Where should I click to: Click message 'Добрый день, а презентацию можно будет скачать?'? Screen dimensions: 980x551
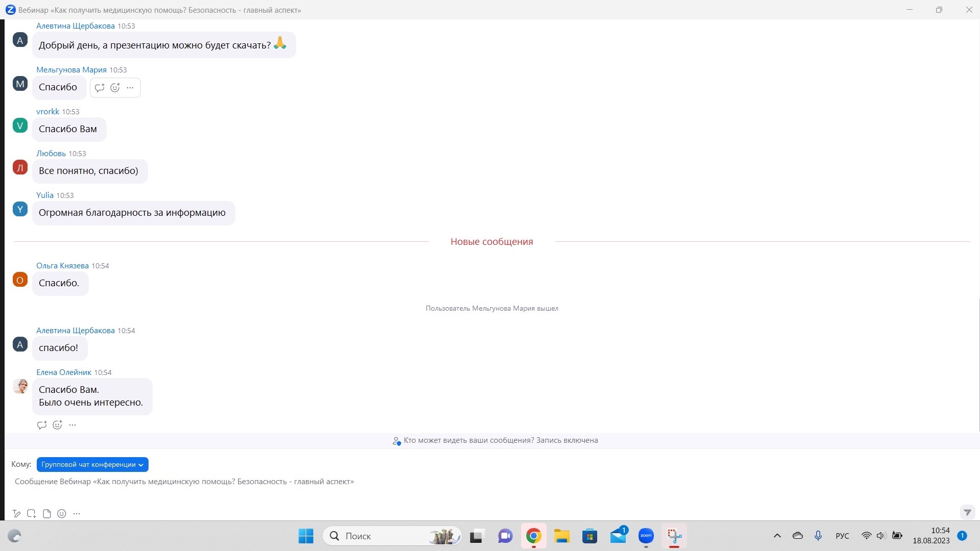coord(164,45)
